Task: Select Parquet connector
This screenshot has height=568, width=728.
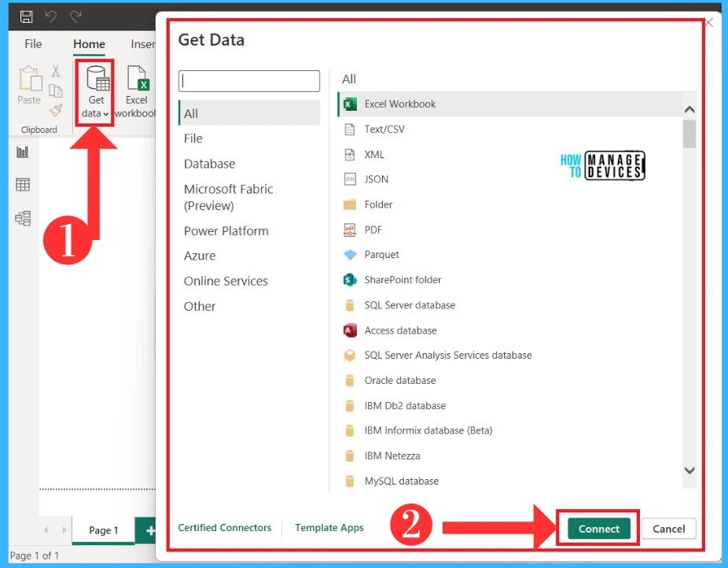Action: point(509,255)
